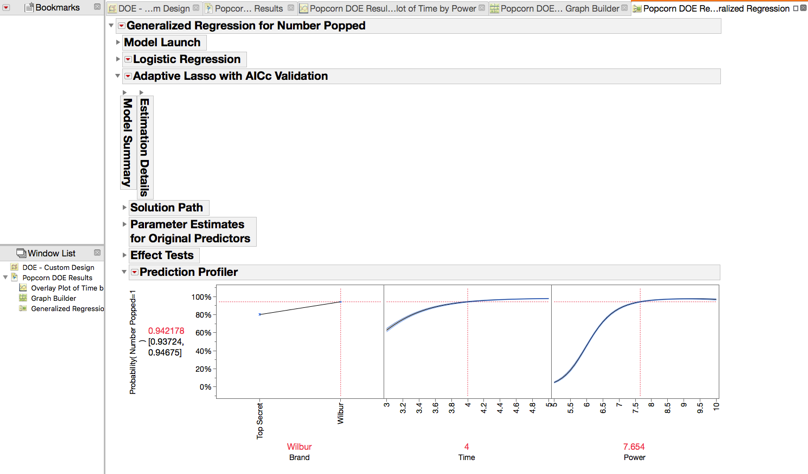Expand the Effect Tests section

click(124, 255)
